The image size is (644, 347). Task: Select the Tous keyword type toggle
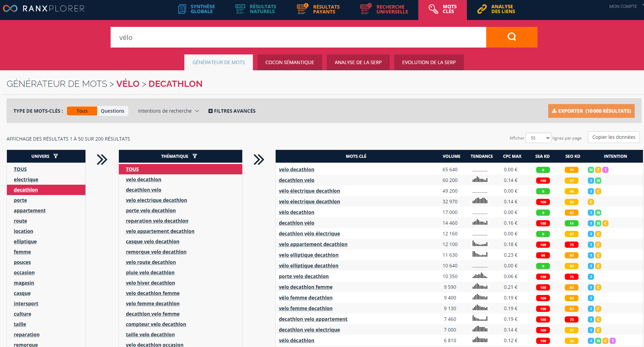point(82,111)
